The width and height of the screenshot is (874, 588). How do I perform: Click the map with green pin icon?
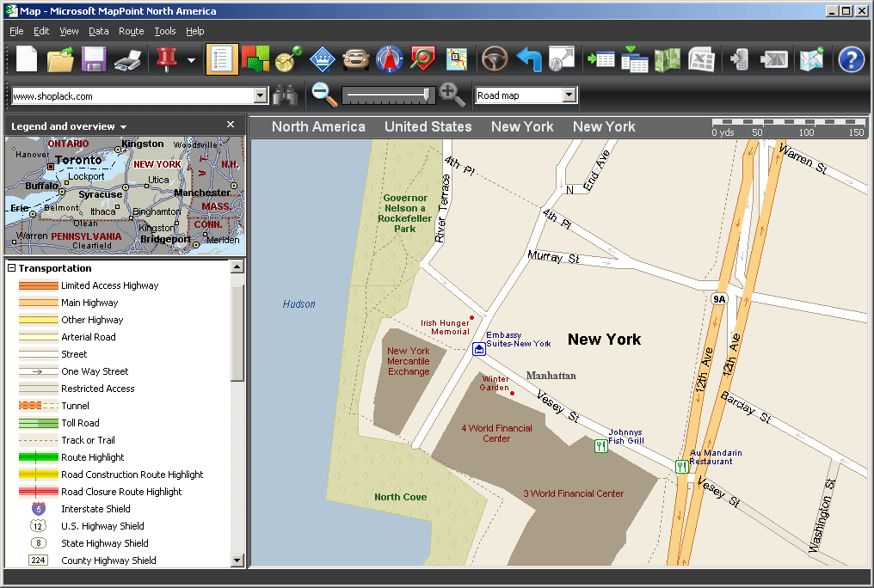pyautogui.click(x=811, y=59)
